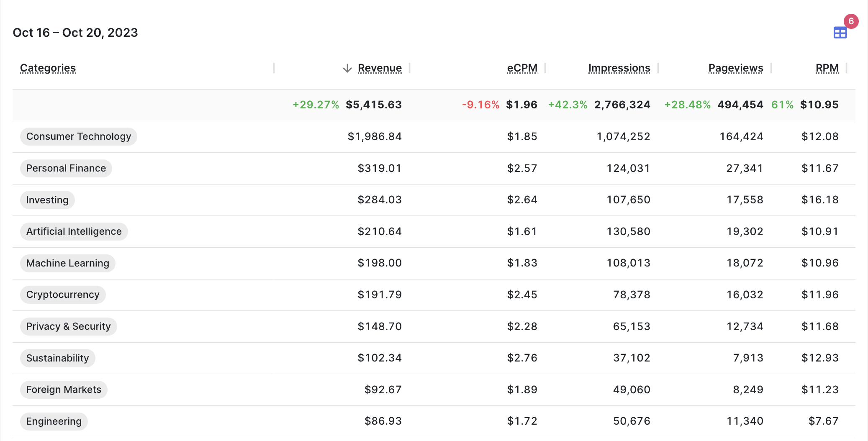Click the sort arrow next to Revenue
The width and height of the screenshot is (868, 441).
point(347,68)
